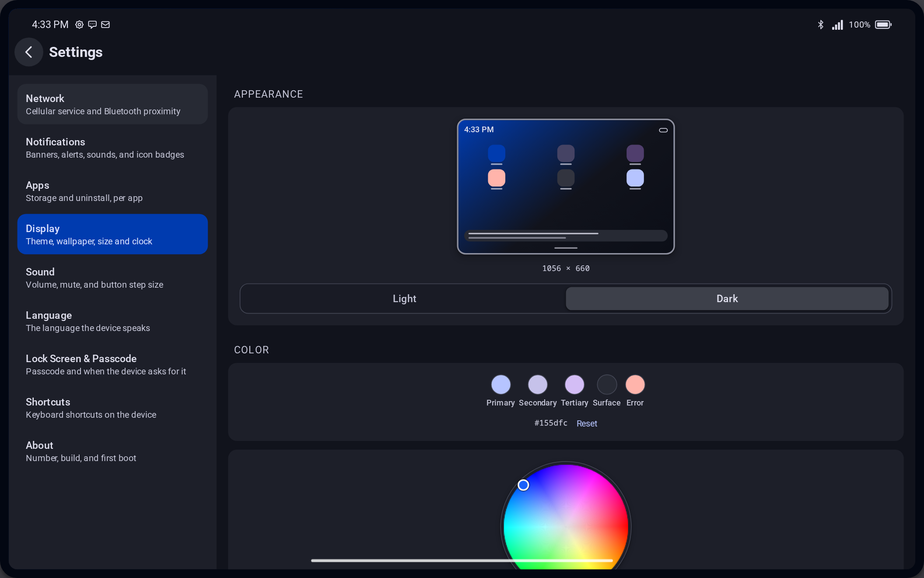Click the 4:33 PM status bar clock
924x578 pixels.
50,25
